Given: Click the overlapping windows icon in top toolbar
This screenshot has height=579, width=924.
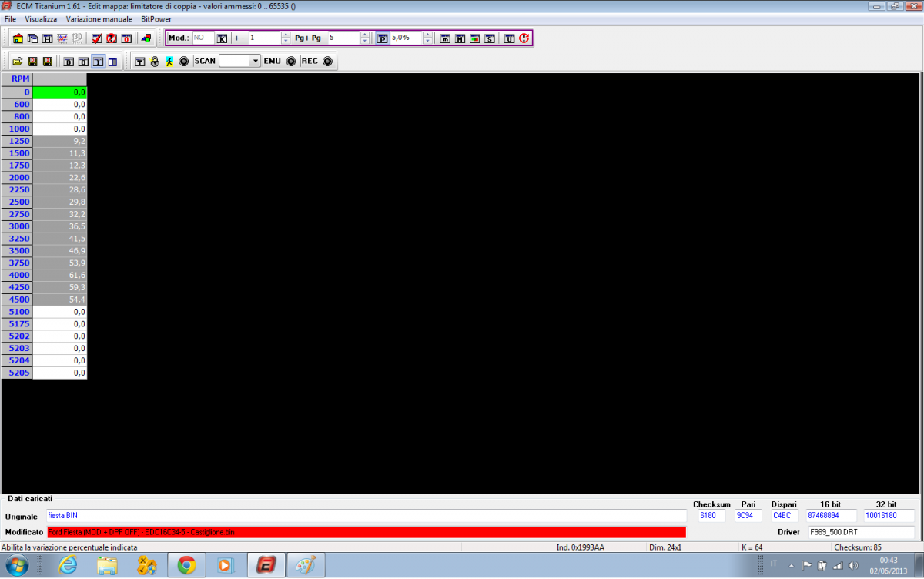Looking at the screenshot, I should coord(32,38).
